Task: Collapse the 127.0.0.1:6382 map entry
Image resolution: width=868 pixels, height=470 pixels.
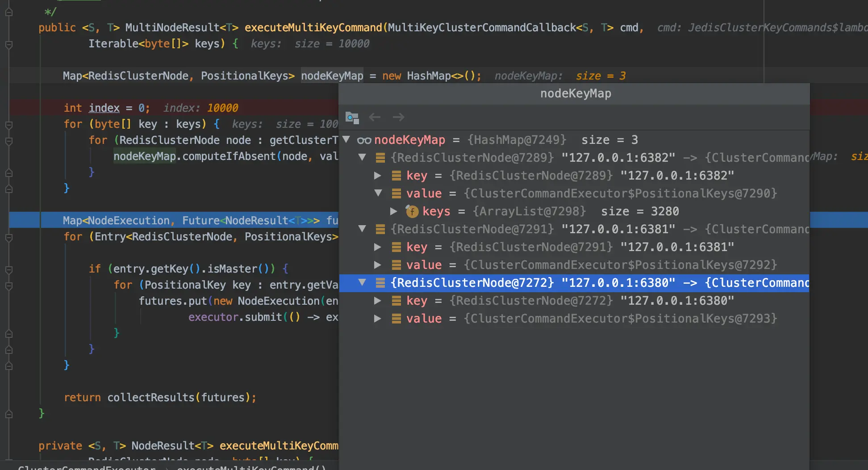Action: point(362,157)
